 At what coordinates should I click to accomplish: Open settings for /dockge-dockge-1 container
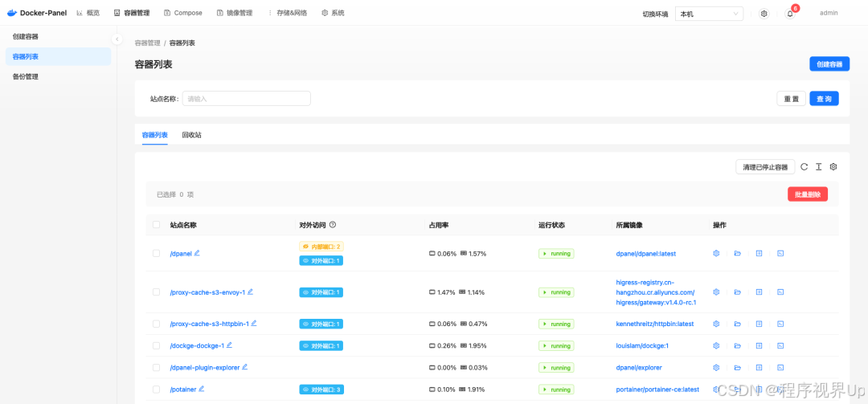(716, 345)
